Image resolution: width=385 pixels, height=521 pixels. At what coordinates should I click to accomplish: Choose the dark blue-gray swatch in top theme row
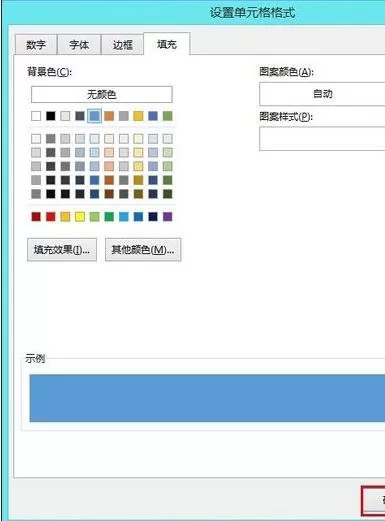tap(80, 116)
